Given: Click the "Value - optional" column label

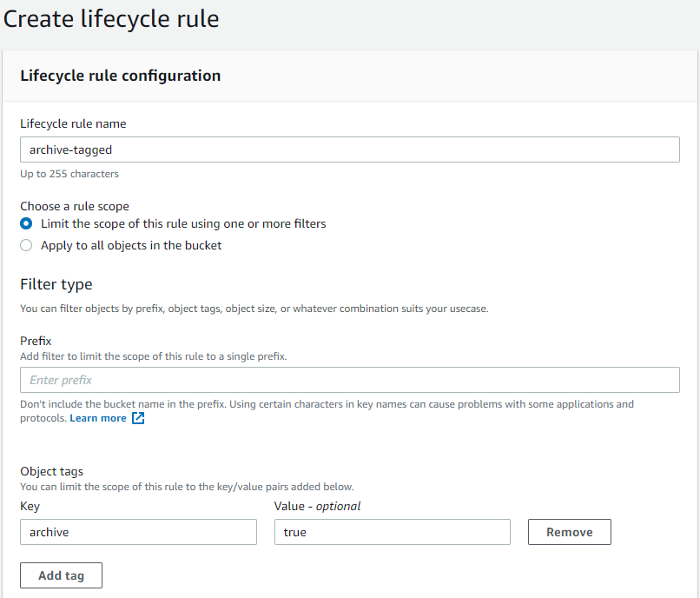Looking at the screenshot, I should coord(317,506).
